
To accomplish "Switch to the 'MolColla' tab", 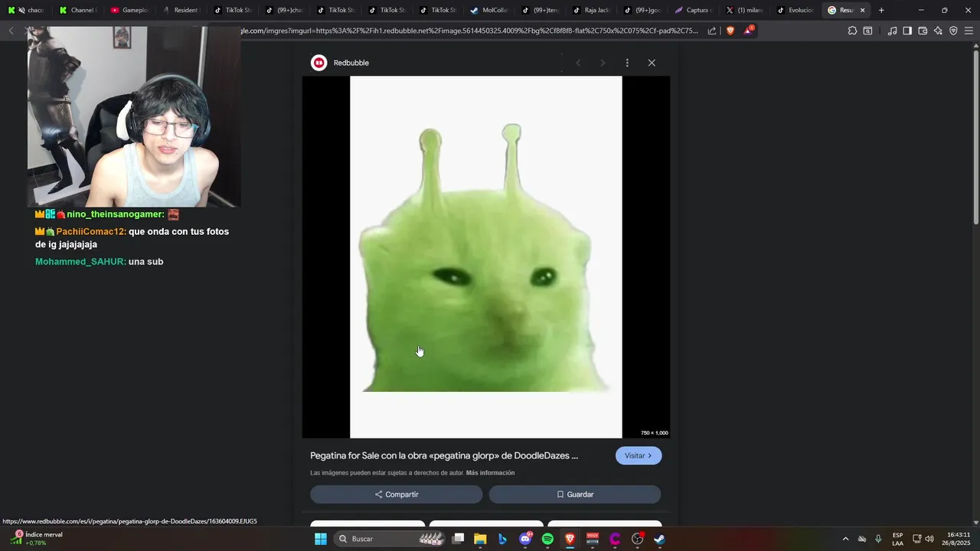I will 490,10.
